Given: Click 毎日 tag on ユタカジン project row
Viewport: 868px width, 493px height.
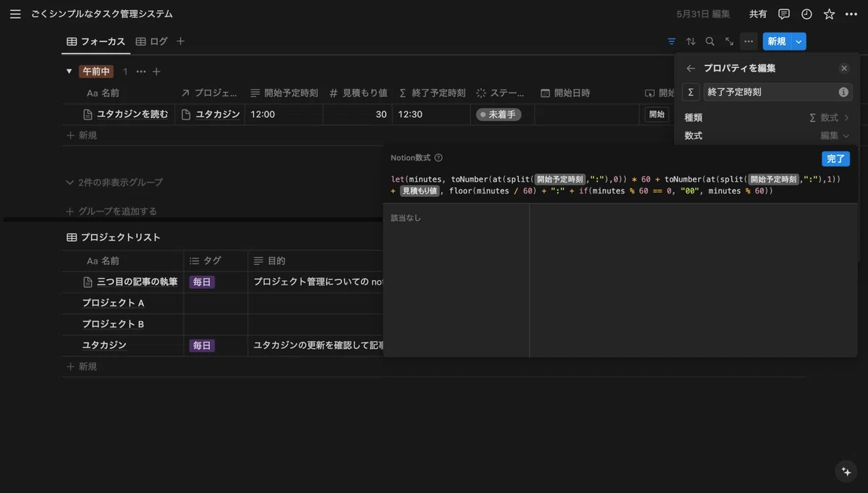Looking at the screenshot, I should click(x=202, y=346).
